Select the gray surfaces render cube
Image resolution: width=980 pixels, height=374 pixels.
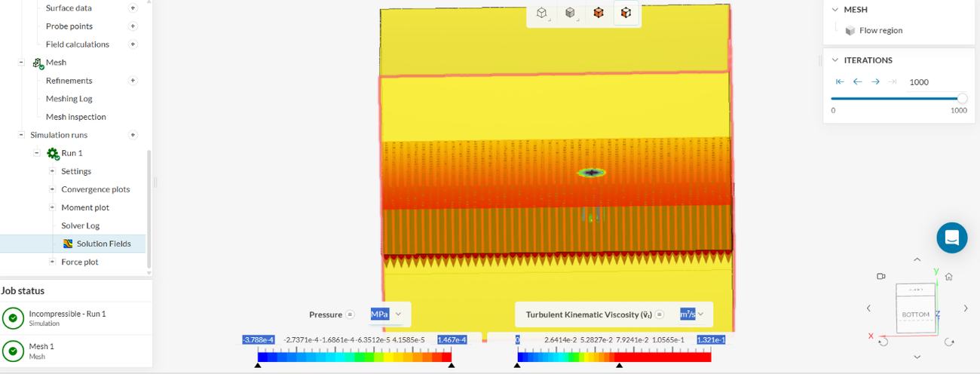click(x=570, y=13)
